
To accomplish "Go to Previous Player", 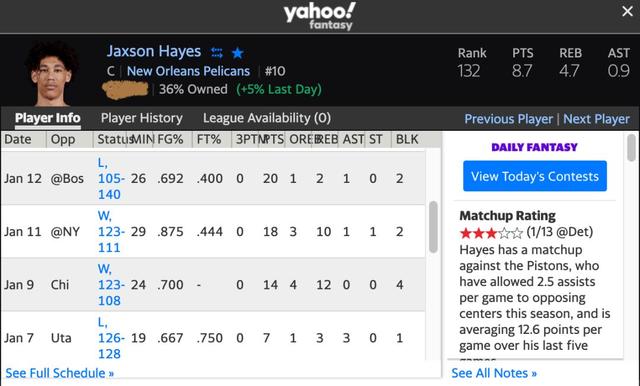I will (x=509, y=119).
